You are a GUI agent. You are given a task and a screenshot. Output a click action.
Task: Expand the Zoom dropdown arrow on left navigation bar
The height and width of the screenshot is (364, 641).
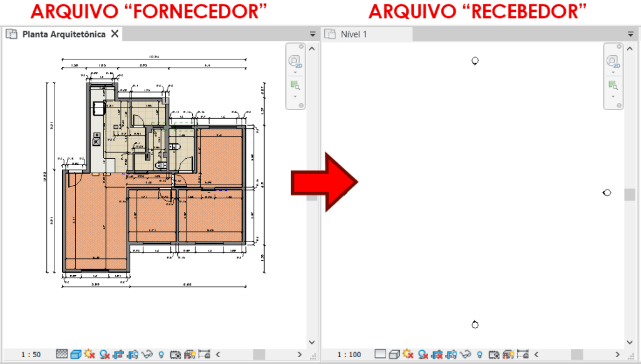click(295, 97)
